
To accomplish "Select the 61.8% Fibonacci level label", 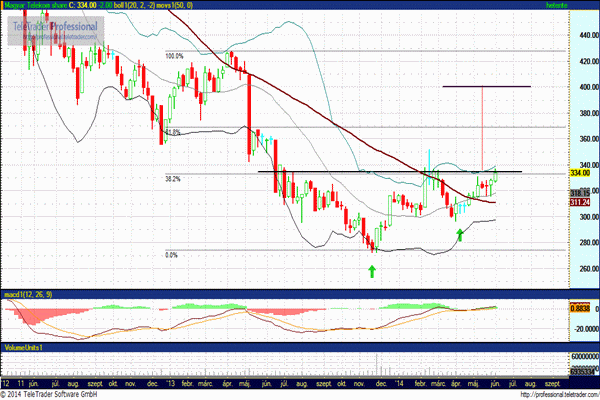I will [173, 132].
